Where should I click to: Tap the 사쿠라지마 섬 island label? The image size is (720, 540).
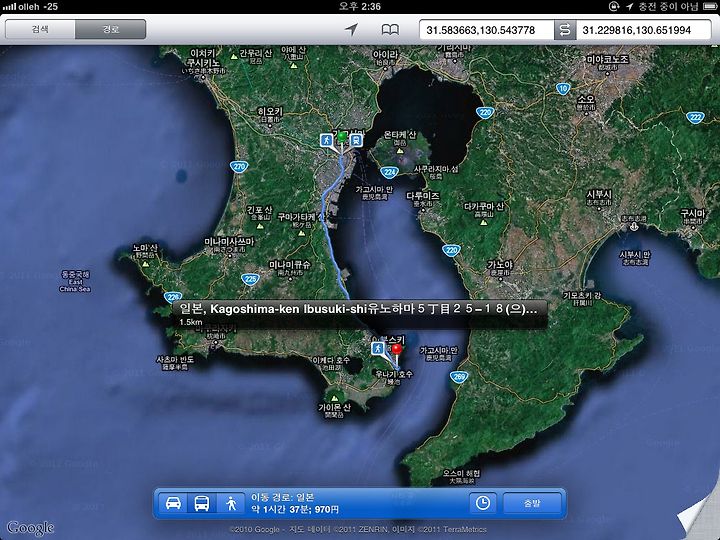pos(436,172)
